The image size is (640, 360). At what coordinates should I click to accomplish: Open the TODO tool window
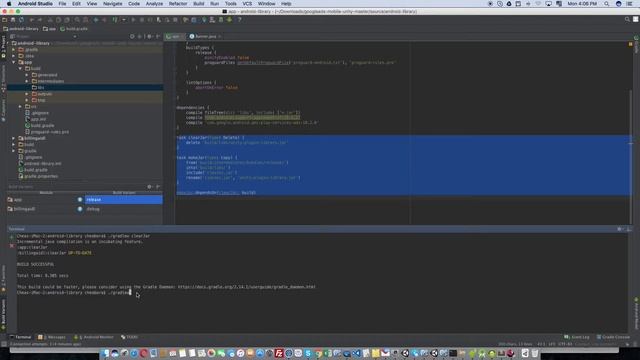click(129, 337)
